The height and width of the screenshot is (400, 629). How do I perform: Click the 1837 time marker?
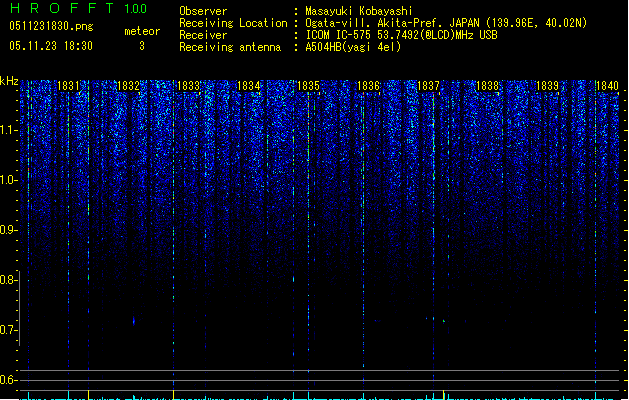pos(428,85)
